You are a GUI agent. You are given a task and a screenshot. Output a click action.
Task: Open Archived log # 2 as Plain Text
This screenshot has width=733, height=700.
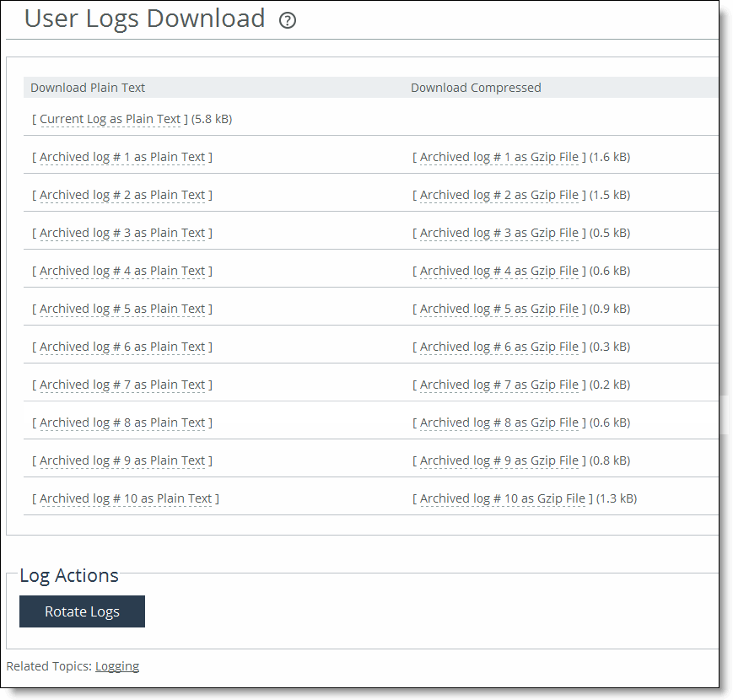(x=122, y=195)
